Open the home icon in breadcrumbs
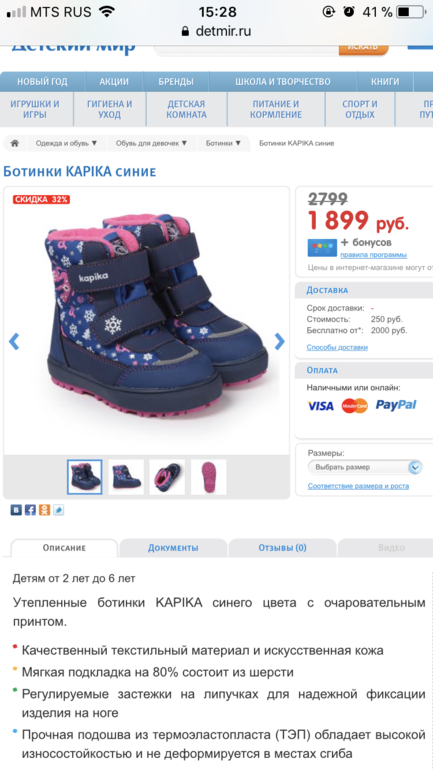 coord(15,143)
